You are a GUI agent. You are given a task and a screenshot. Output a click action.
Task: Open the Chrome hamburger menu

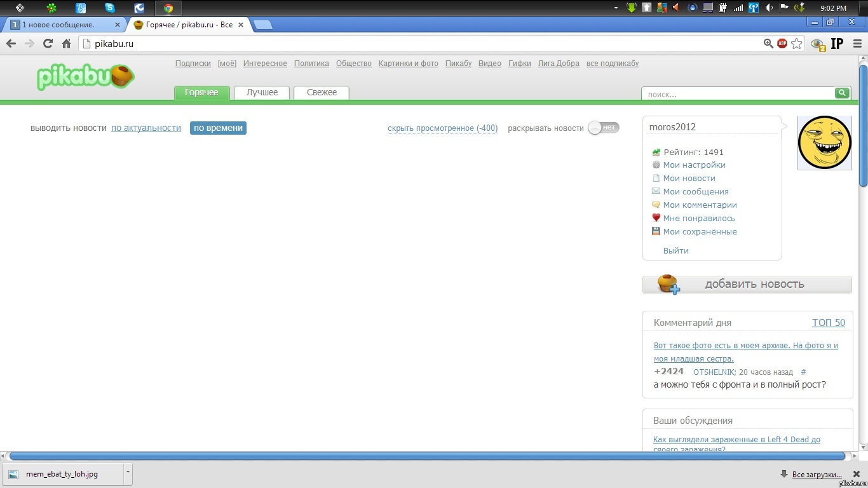857,44
